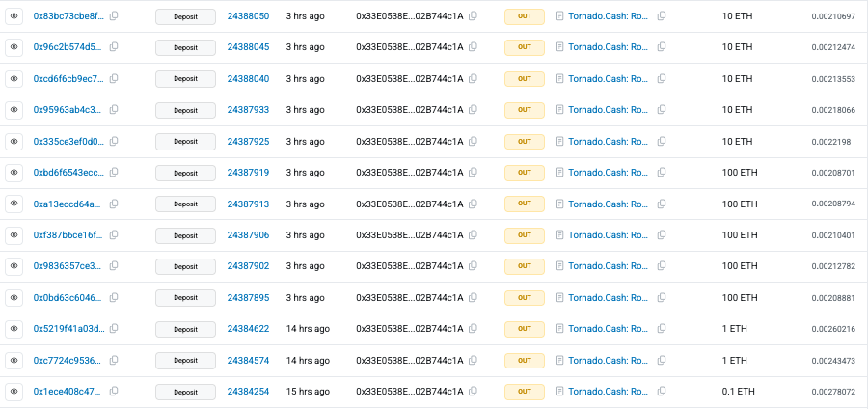Open transaction 0xc7724c9536
868x409 pixels.
coord(67,361)
